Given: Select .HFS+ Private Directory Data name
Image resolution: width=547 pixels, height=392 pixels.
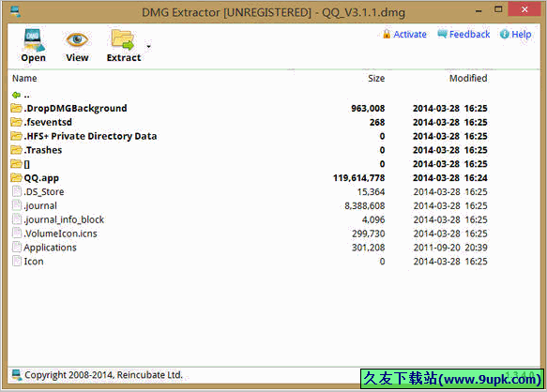Looking at the screenshot, I should pos(90,136).
